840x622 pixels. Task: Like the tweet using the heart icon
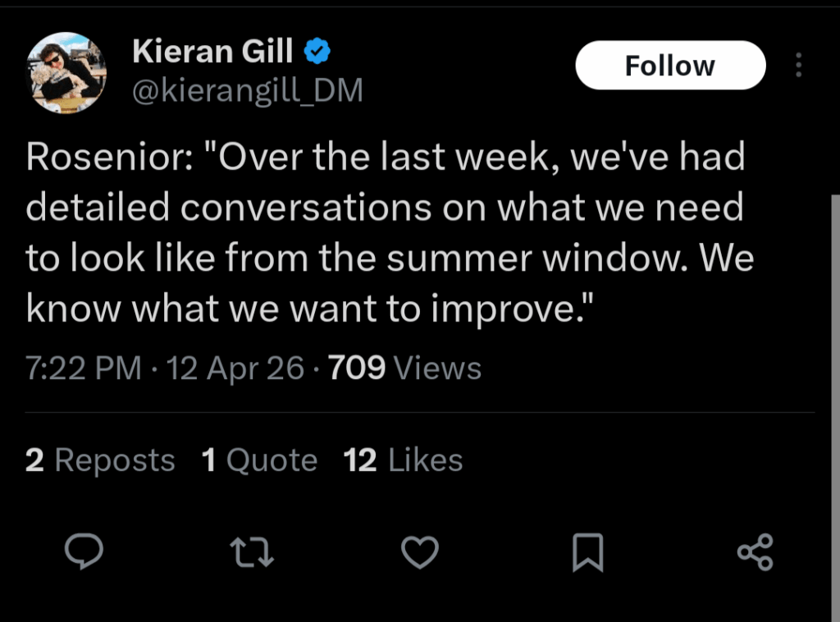(420, 552)
